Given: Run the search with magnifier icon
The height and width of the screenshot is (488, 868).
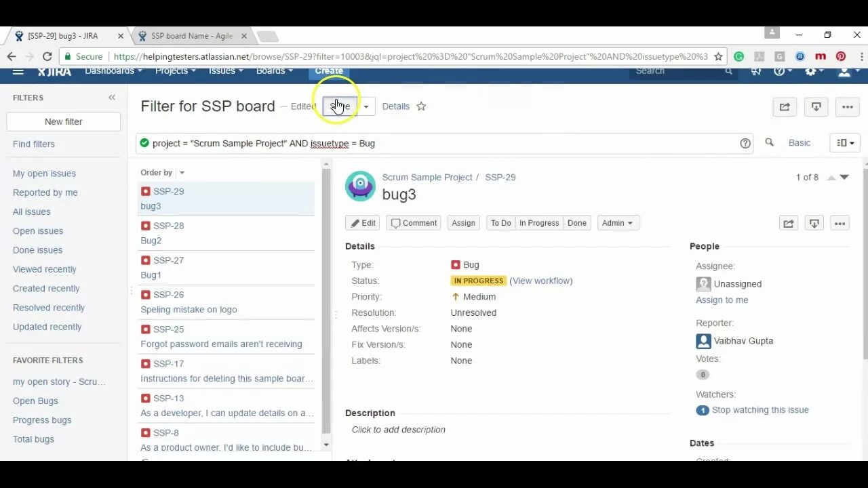Looking at the screenshot, I should [x=769, y=142].
